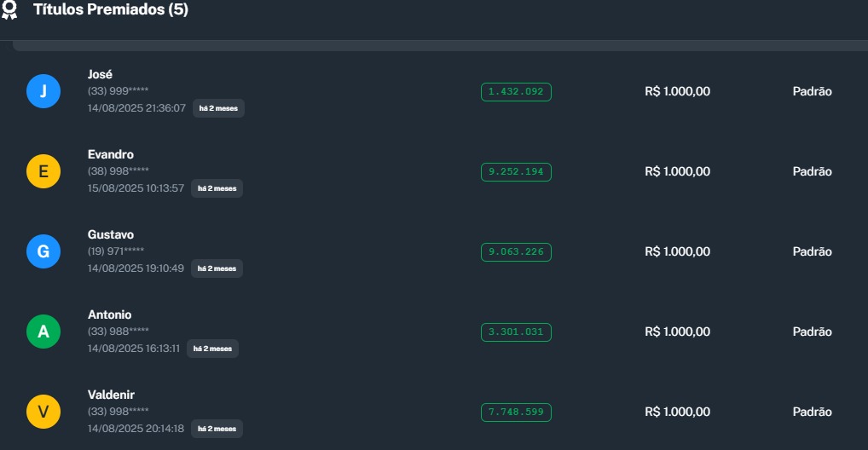Screen dimensions: 868x450
Task: Select ticket number 9.252.194 badge
Action: tap(516, 172)
